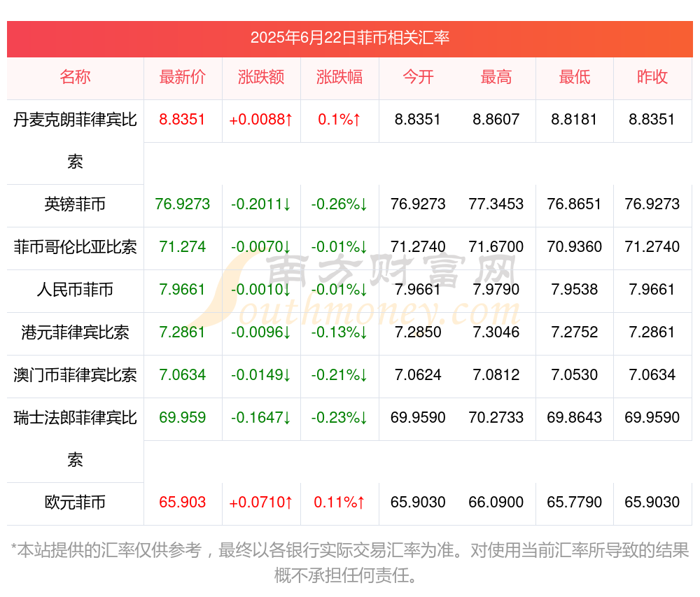Click the 菲币哥伦比亚比索 row name
The height and width of the screenshot is (597, 700).
pos(75,247)
